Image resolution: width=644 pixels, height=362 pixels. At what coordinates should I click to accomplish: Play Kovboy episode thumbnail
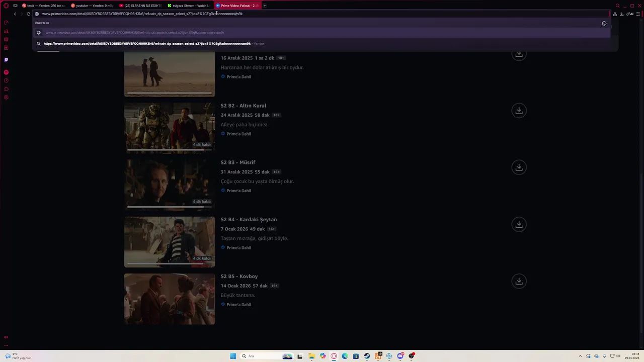click(170, 299)
